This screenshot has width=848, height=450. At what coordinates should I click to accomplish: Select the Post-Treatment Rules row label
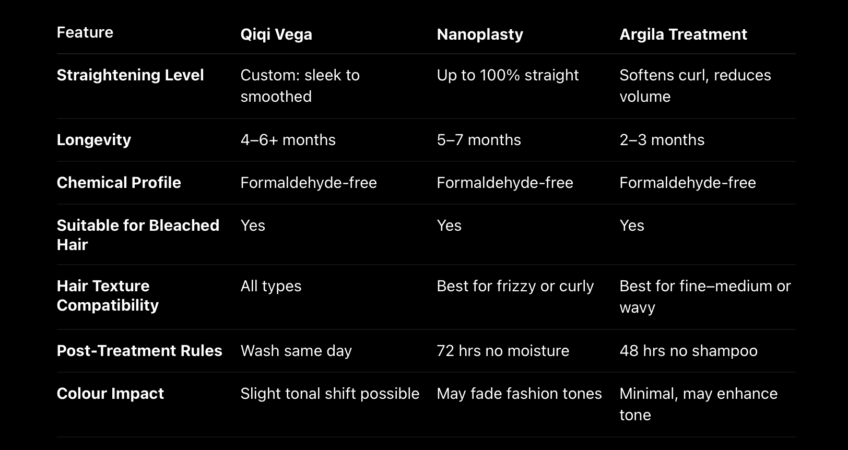point(139,351)
